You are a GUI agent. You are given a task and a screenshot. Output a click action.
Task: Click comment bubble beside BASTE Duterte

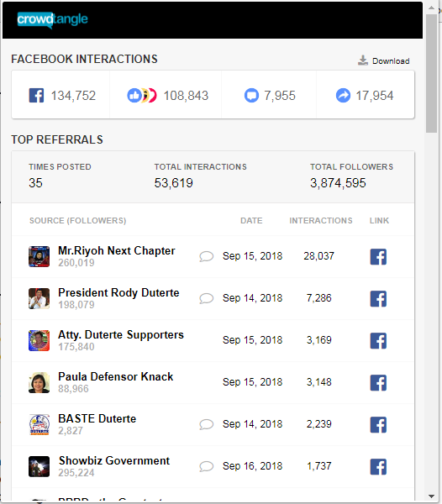click(207, 424)
